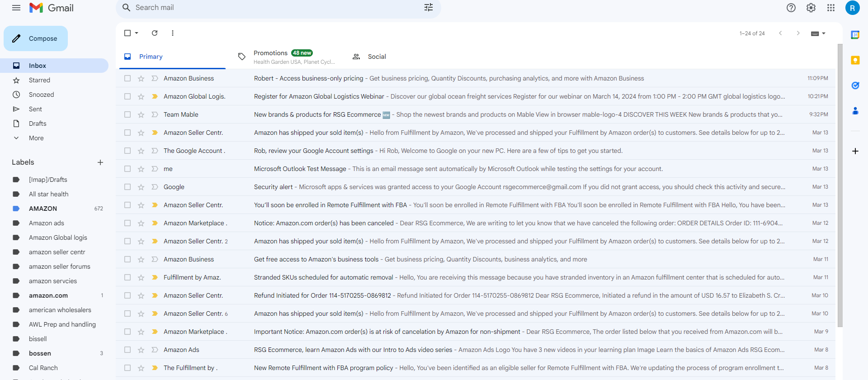Open input tools keyboard dropdown
This screenshot has height=380, width=868.
pos(818,33)
